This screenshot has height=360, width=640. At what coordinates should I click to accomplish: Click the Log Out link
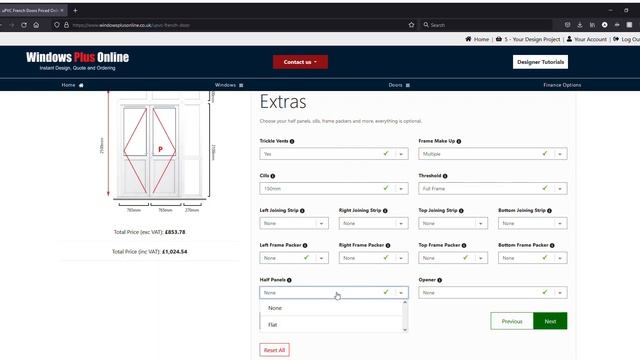626,39
